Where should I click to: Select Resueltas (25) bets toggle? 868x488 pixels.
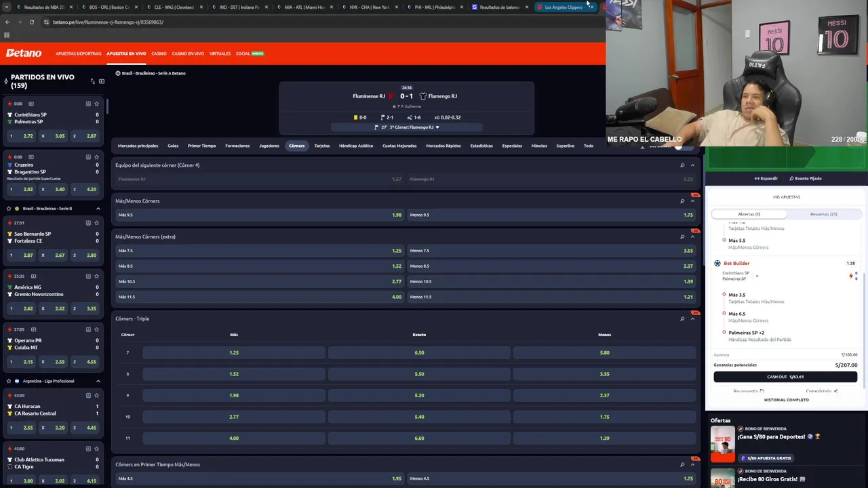(823, 214)
